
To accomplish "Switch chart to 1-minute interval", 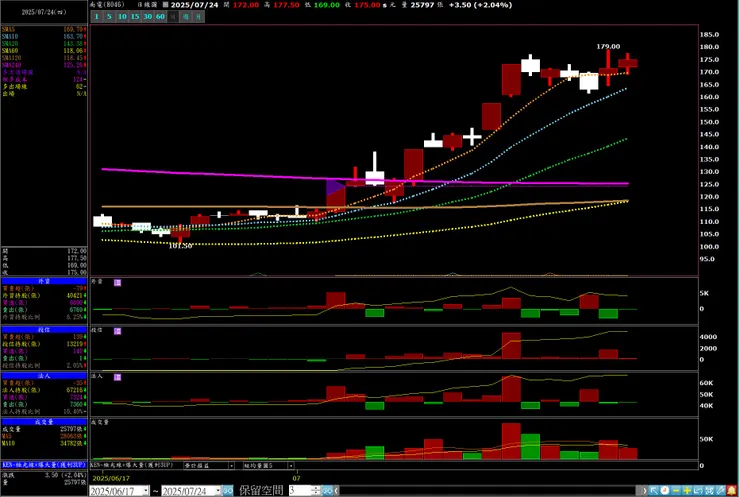I will (x=96, y=17).
